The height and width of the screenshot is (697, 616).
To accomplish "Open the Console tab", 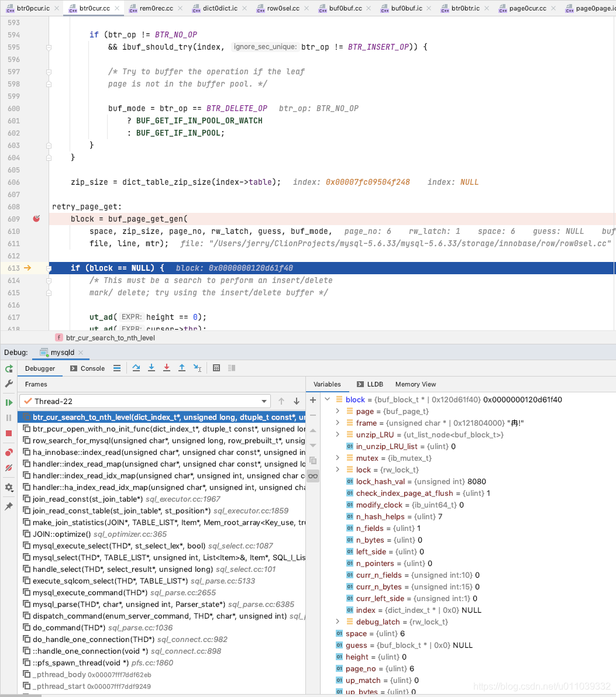I will coord(88,368).
